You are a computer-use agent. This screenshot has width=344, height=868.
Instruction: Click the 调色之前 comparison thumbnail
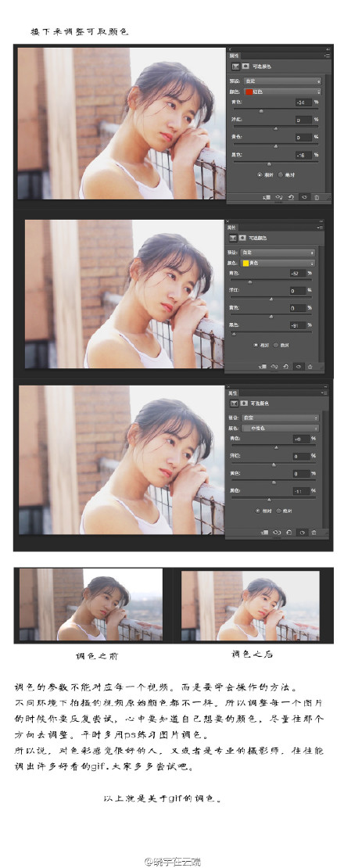coord(91,604)
